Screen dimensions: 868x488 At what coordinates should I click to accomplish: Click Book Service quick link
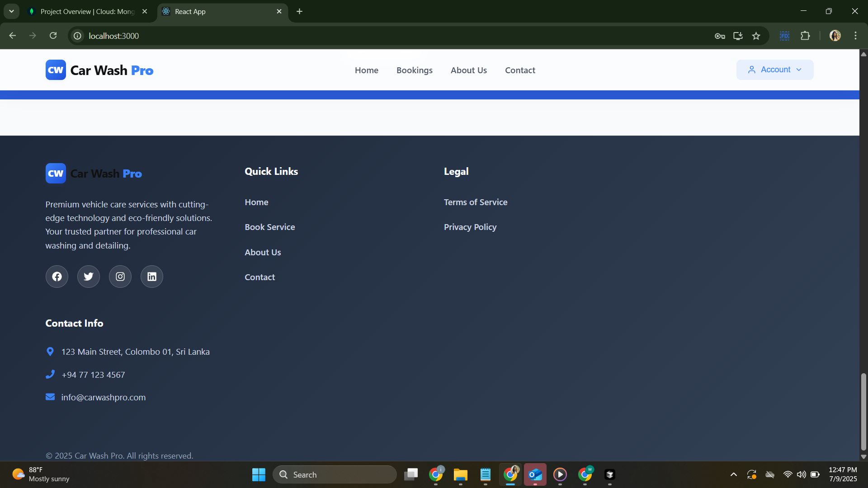269,227
